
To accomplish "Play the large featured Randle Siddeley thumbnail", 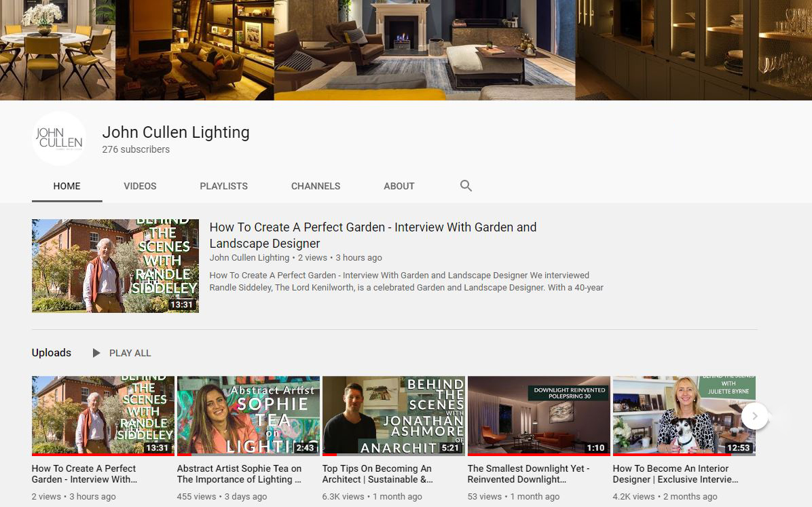I will point(115,265).
